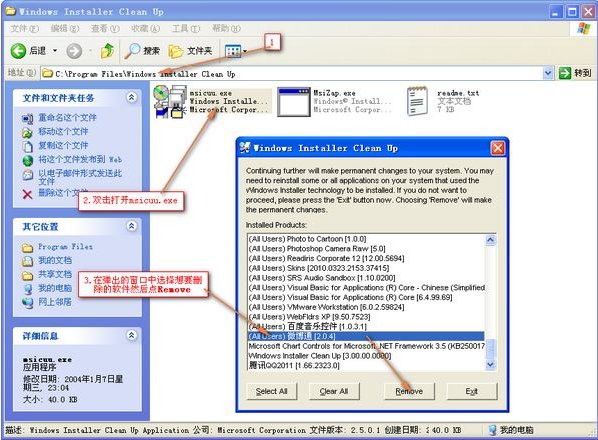Open Back button history dropdown arrow
Screen dimensions: 598x440
coord(55,51)
